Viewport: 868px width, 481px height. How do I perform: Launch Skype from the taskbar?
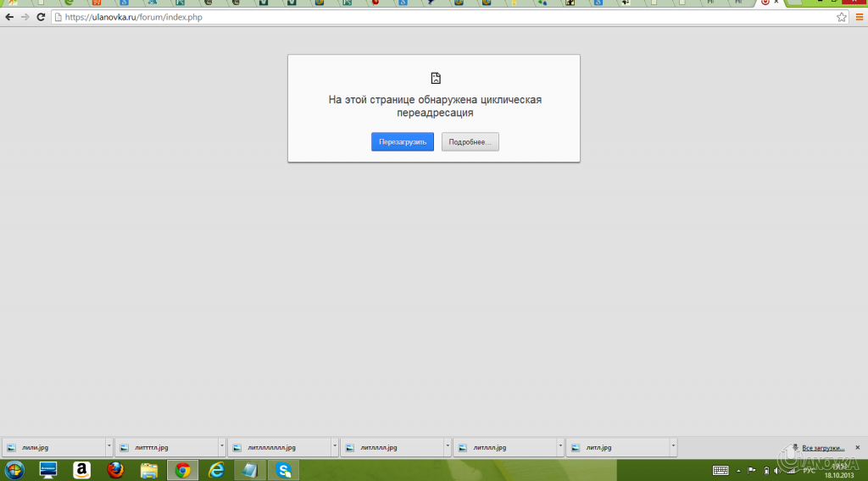pyautogui.click(x=284, y=470)
